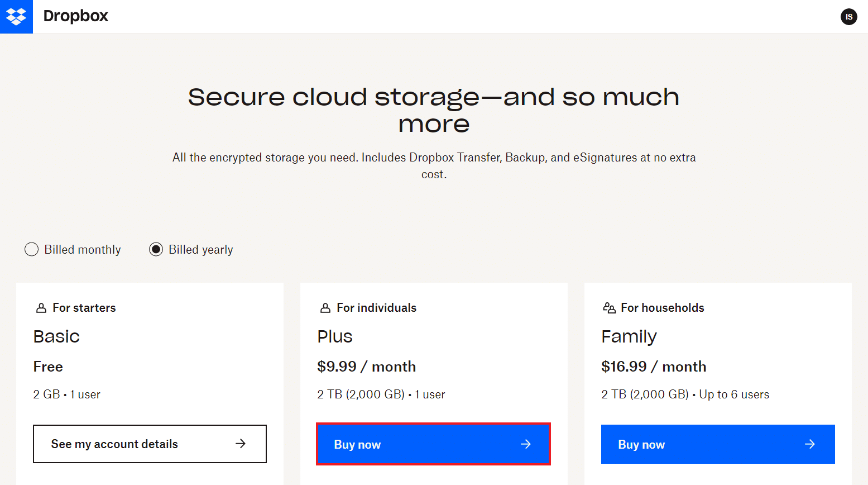Click arrow icon in Family Buy now button
The height and width of the screenshot is (485, 868).
(x=810, y=444)
